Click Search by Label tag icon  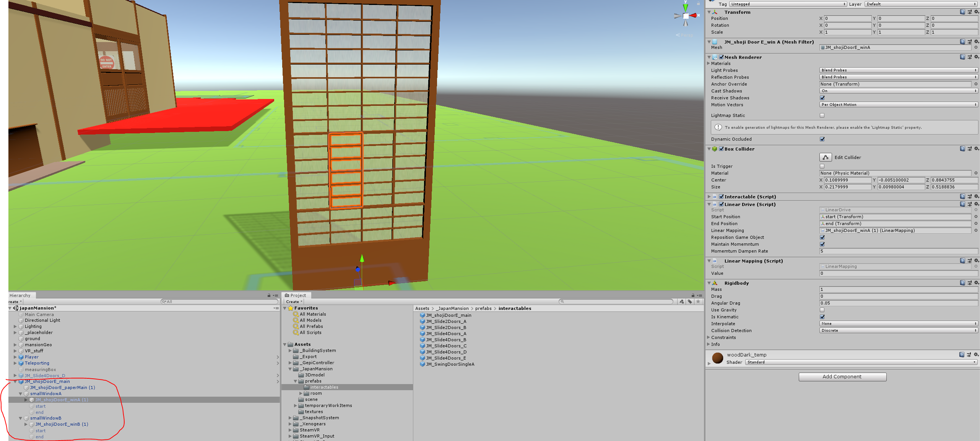(690, 302)
